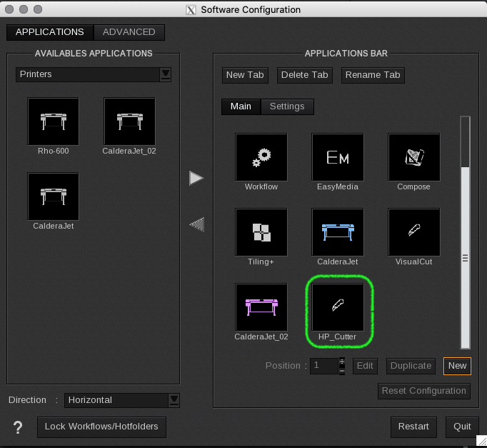This screenshot has width=487, height=448.
Task: Select CalderaJet_02 in the Availables Applications panel
Action: [129, 121]
